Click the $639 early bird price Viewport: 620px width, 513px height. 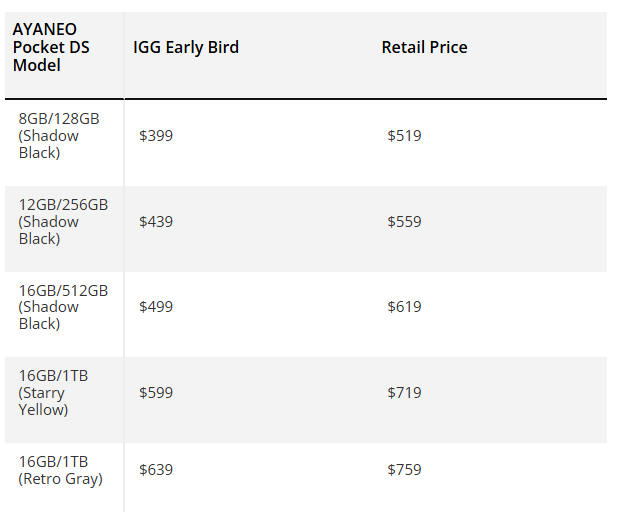coord(156,470)
